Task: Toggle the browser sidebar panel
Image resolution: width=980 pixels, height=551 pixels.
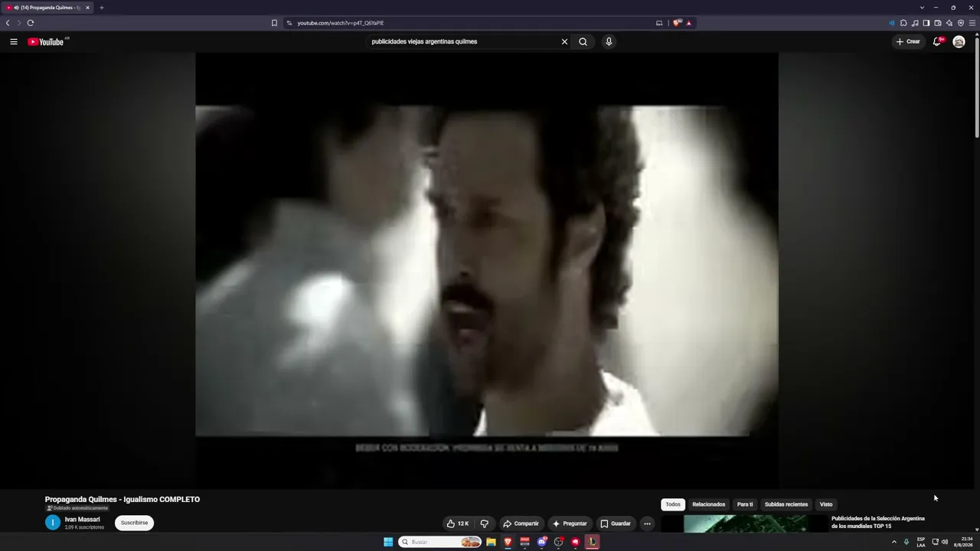Action: 926,23
